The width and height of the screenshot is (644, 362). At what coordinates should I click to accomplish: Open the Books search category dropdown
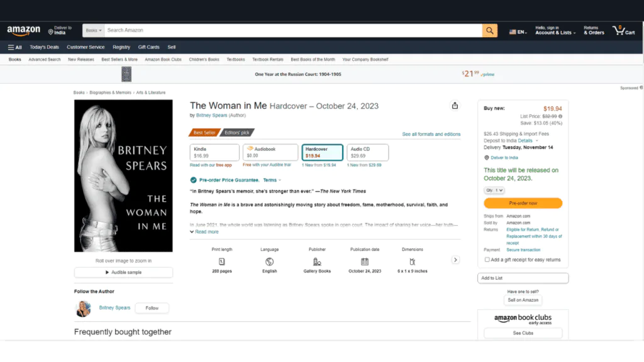[x=94, y=30]
